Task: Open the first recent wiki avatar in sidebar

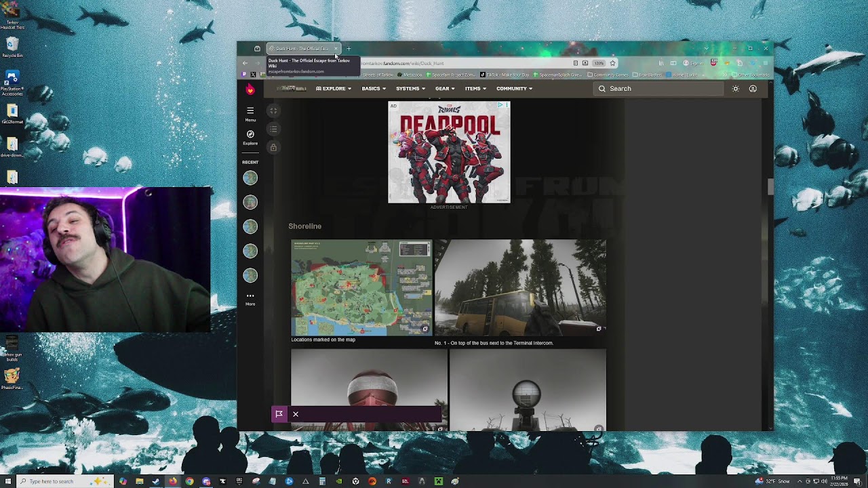Action: [x=250, y=178]
